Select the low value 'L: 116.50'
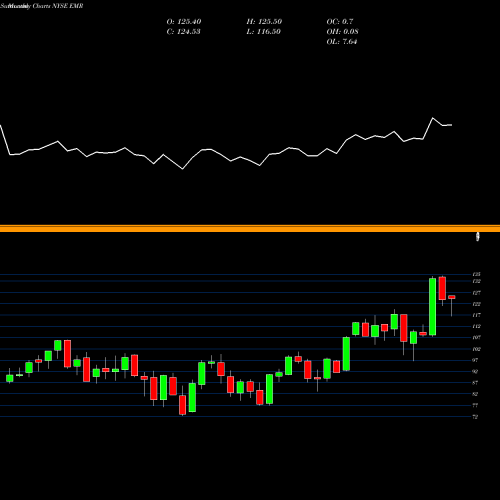The height and width of the screenshot is (500, 500). pyautogui.click(x=264, y=32)
